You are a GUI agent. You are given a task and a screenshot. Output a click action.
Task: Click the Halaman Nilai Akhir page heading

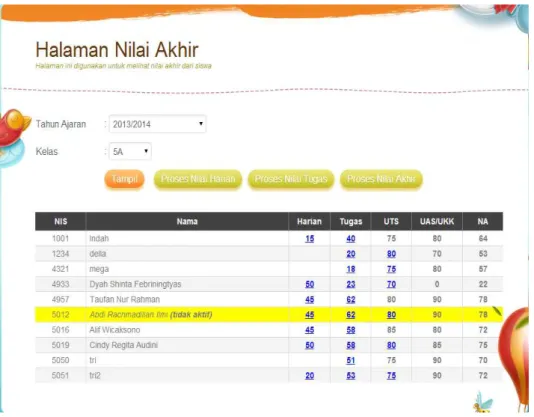(x=117, y=50)
